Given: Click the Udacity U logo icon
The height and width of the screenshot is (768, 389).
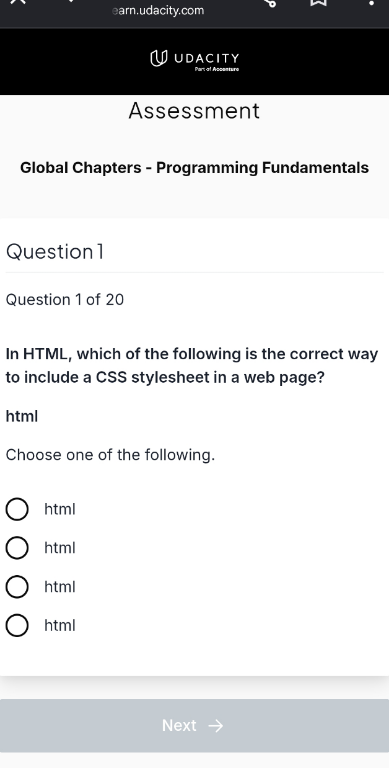Looking at the screenshot, I should tap(158, 58).
